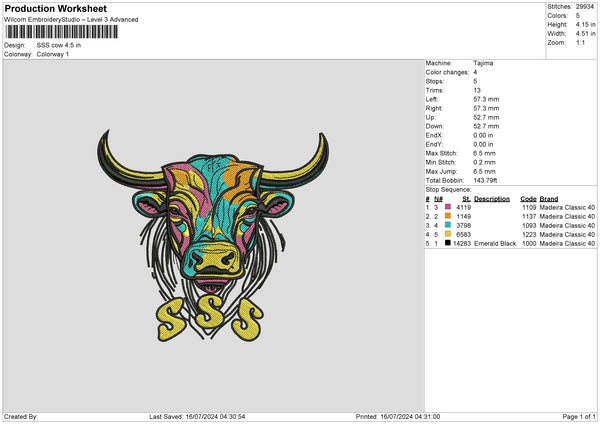600x424 pixels.
Task: Click the yellow color swatch in the stop sequence
Action: [x=448, y=234]
